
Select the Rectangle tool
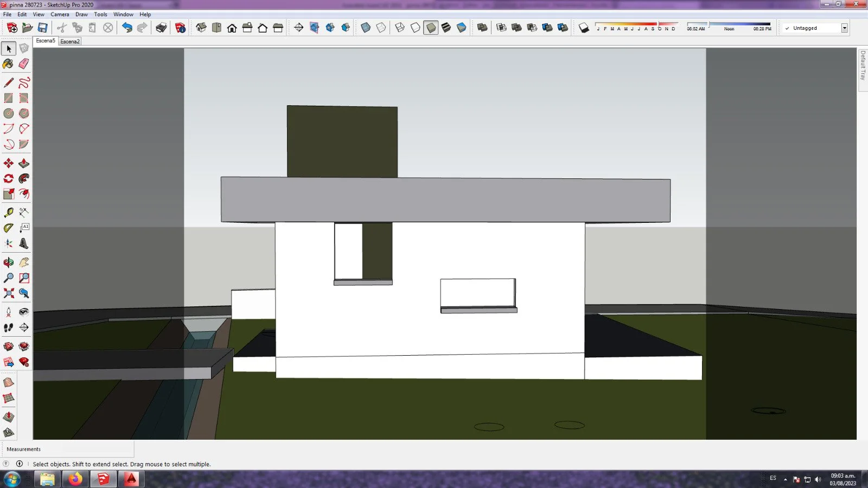9,98
